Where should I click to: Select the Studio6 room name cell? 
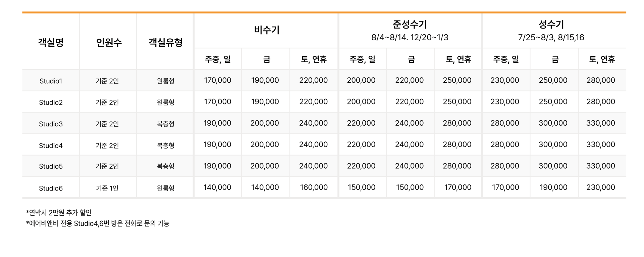tap(51, 188)
